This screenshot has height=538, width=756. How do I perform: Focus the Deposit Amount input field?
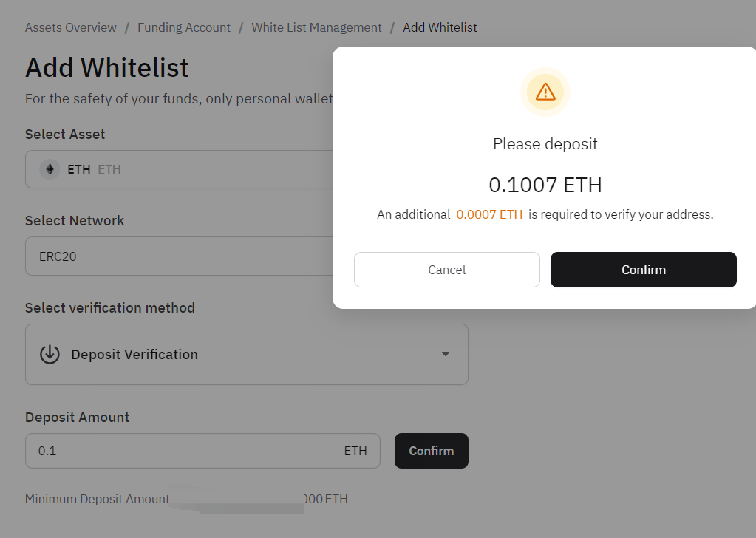pos(185,451)
